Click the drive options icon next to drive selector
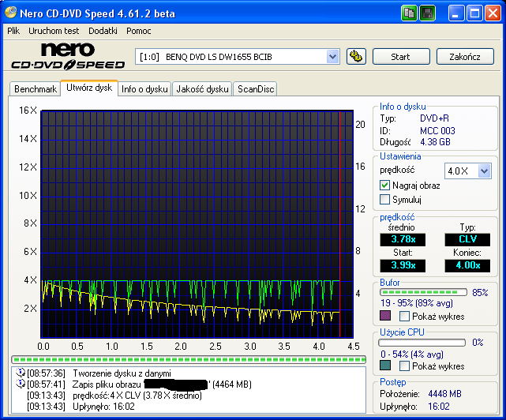The width and height of the screenshot is (506, 420). click(x=356, y=57)
